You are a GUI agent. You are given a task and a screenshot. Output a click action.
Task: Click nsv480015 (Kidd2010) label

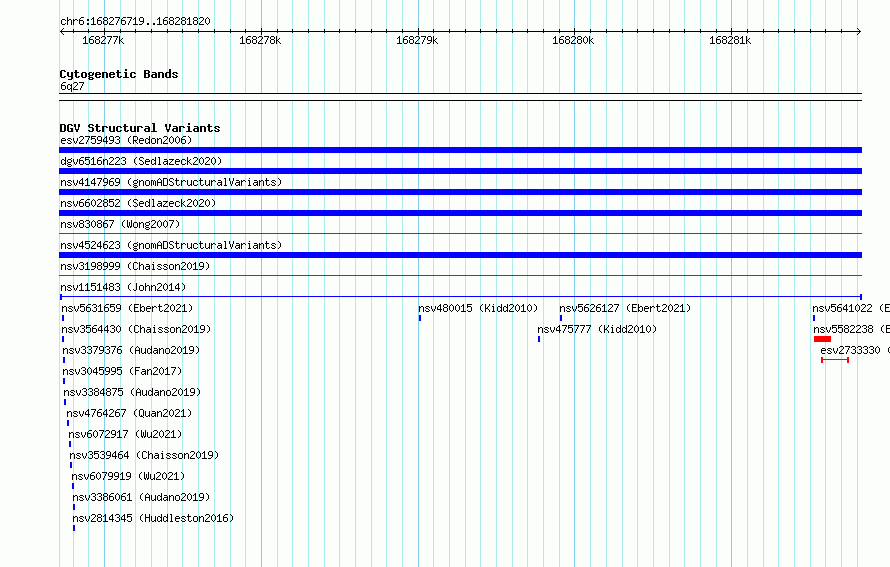[x=478, y=308]
